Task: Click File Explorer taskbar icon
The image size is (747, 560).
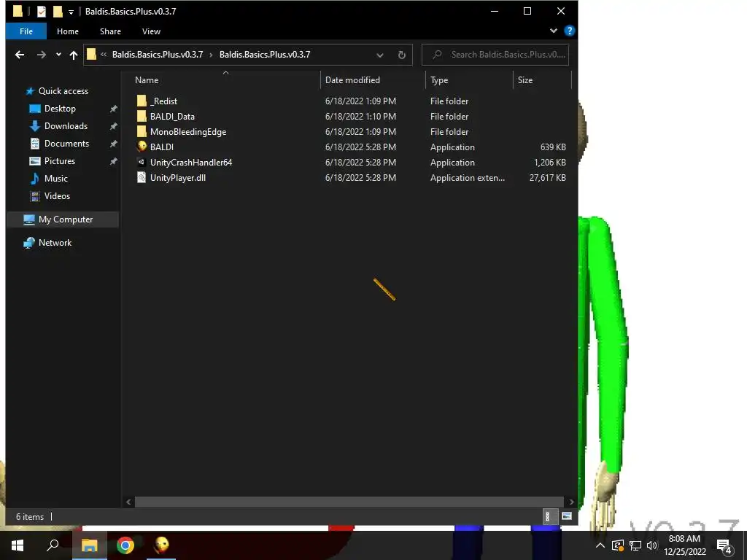Action: 89,545
